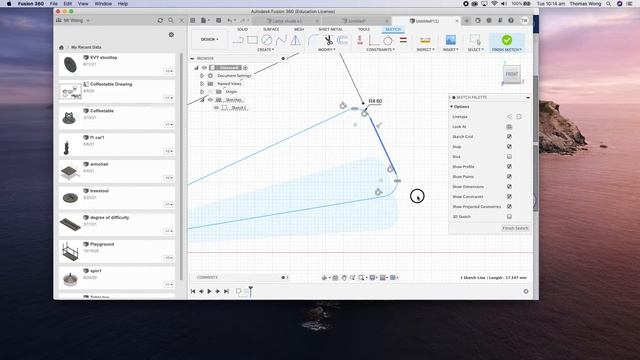Open the armchair design

117,171
